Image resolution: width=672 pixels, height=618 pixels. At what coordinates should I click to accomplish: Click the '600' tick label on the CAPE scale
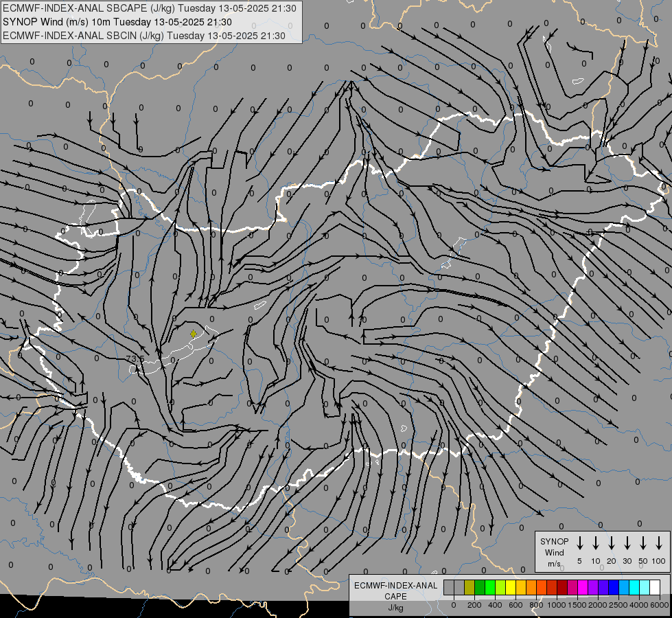click(515, 605)
